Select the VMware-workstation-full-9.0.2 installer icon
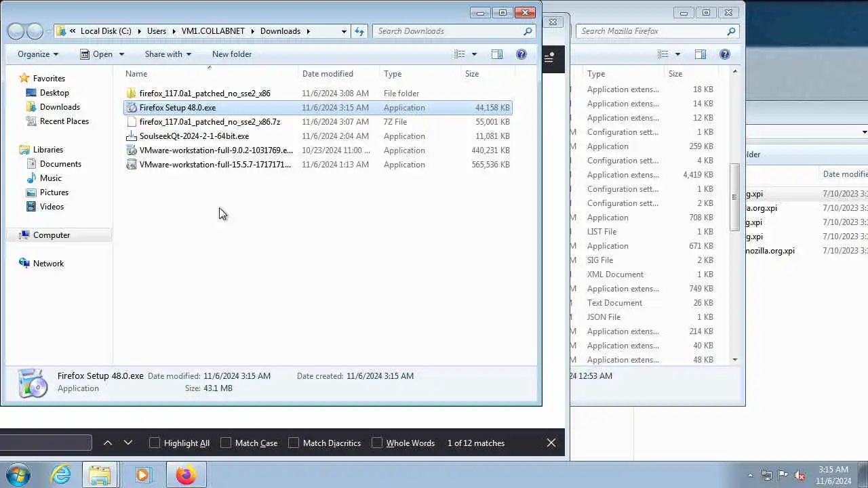The height and width of the screenshot is (488, 868). [x=132, y=150]
